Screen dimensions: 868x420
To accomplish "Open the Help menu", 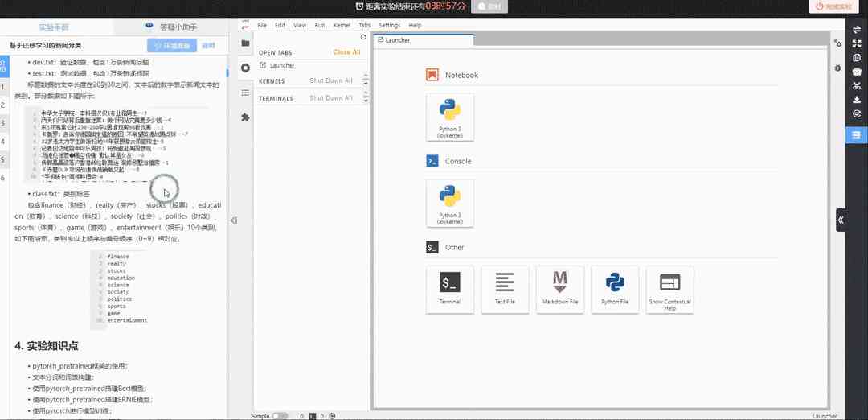I will 416,26.
